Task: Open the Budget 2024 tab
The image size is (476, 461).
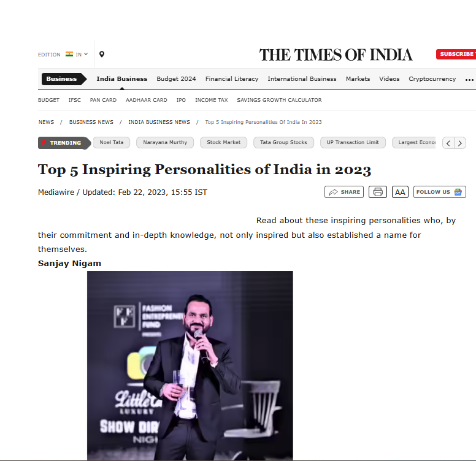Action: point(177,79)
